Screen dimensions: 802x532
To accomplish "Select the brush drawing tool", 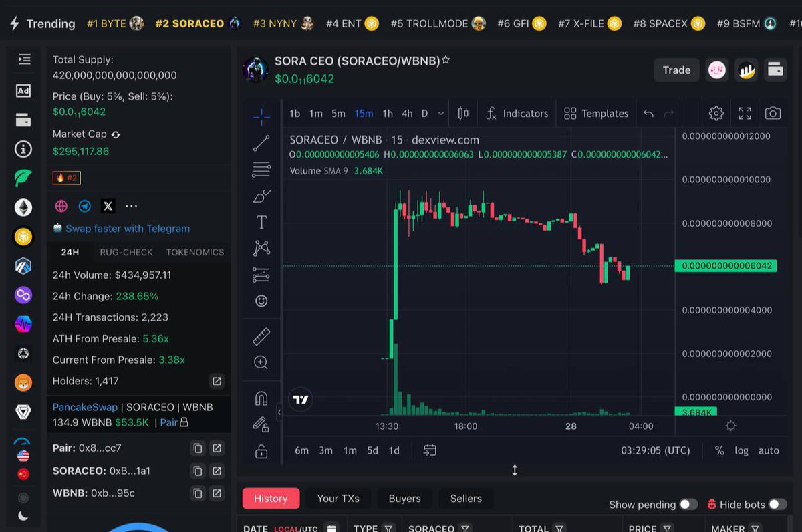I will coord(261,196).
